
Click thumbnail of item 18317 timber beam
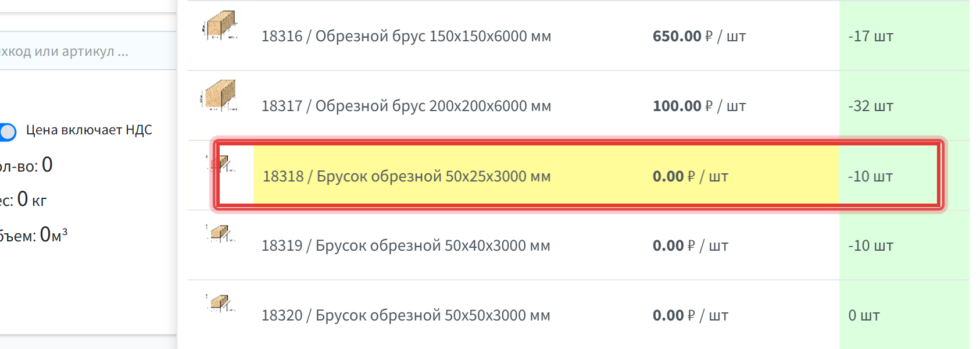(x=219, y=95)
